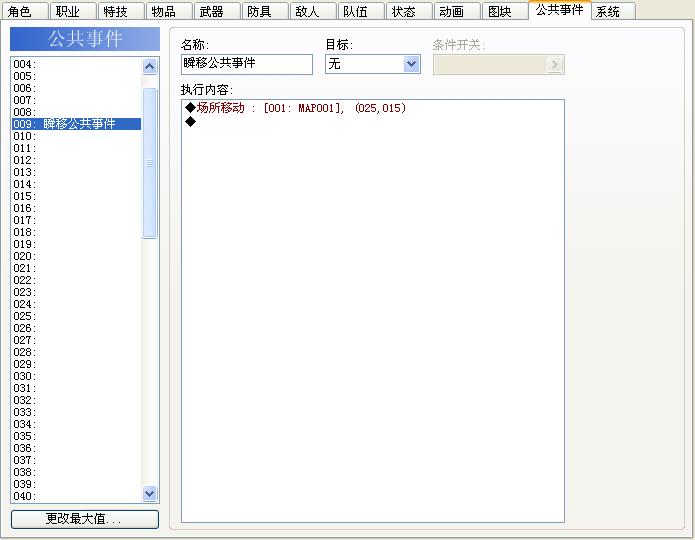695x540 pixels.
Task: Select the 防具 tab
Action: 265,11
